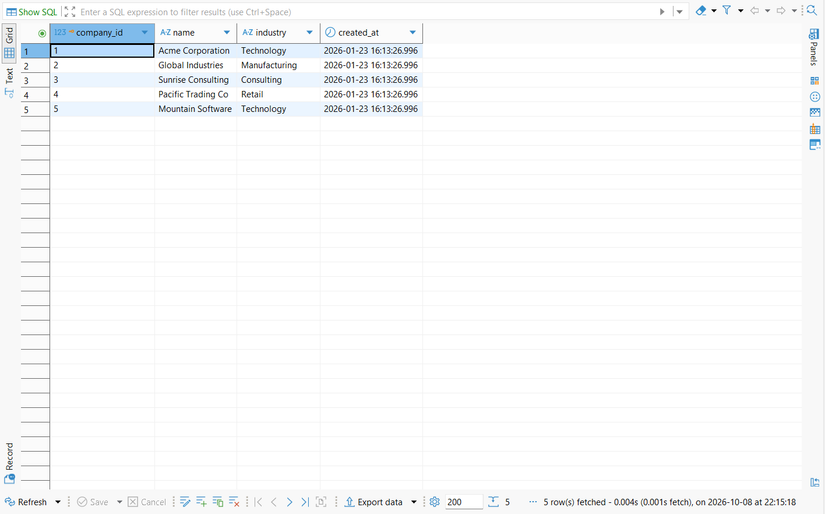This screenshot has width=825, height=514.
Task: Click the orange calc grid panel icon
Action: (x=814, y=129)
